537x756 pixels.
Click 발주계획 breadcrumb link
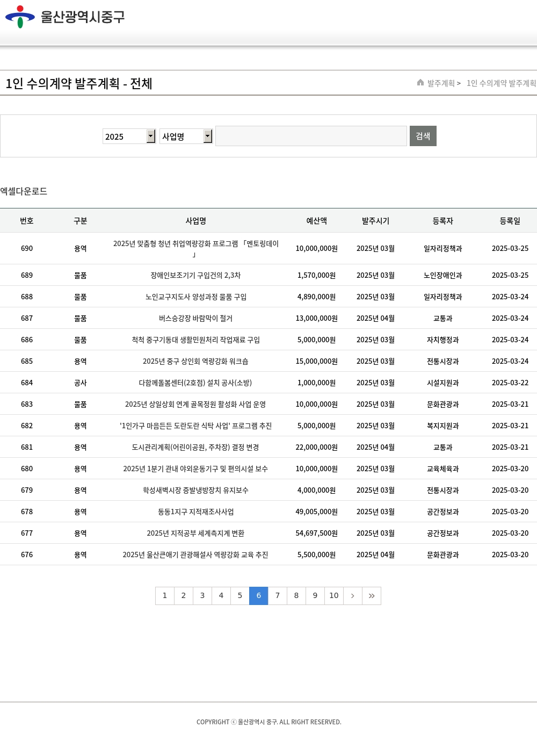pos(441,83)
